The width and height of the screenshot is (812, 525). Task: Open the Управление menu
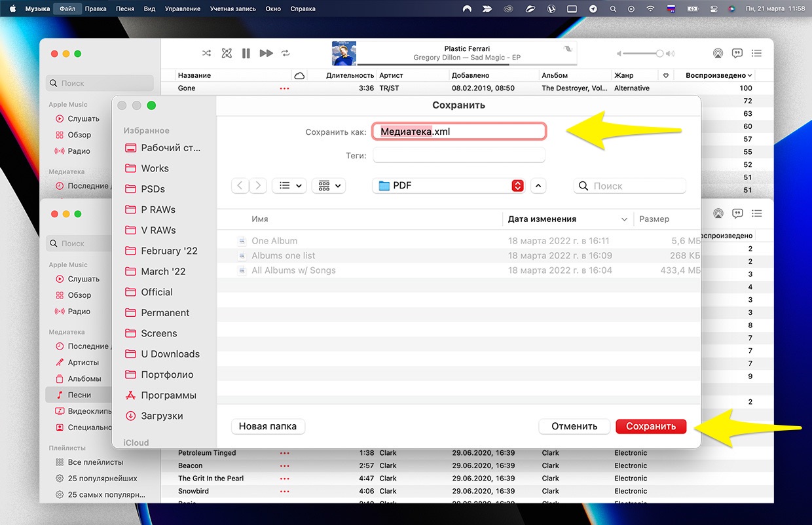(183, 9)
